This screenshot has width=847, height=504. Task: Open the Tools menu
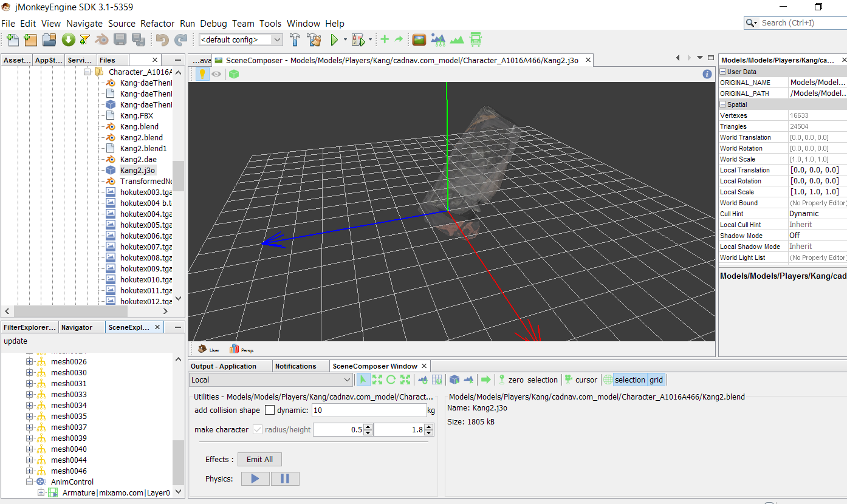(270, 23)
